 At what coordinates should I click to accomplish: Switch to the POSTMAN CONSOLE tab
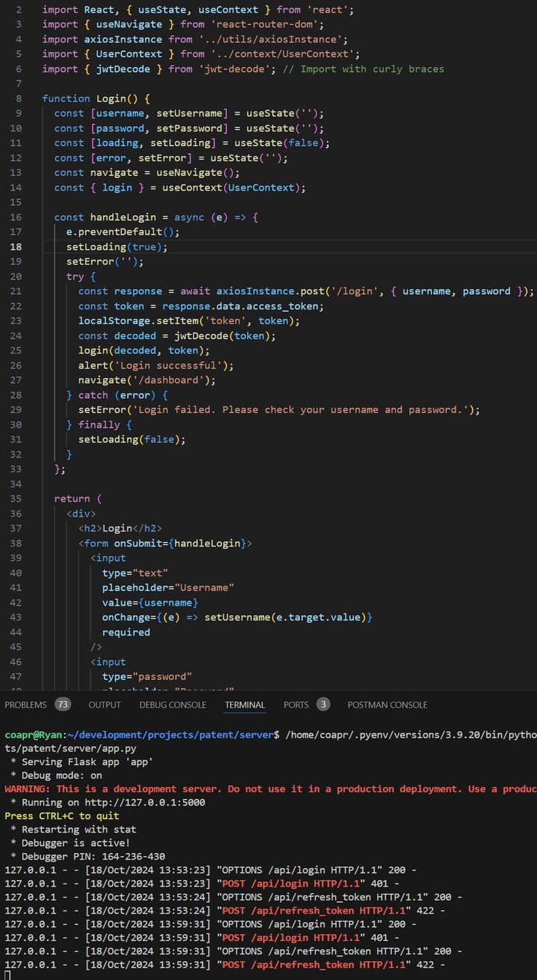pyautogui.click(x=387, y=705)
